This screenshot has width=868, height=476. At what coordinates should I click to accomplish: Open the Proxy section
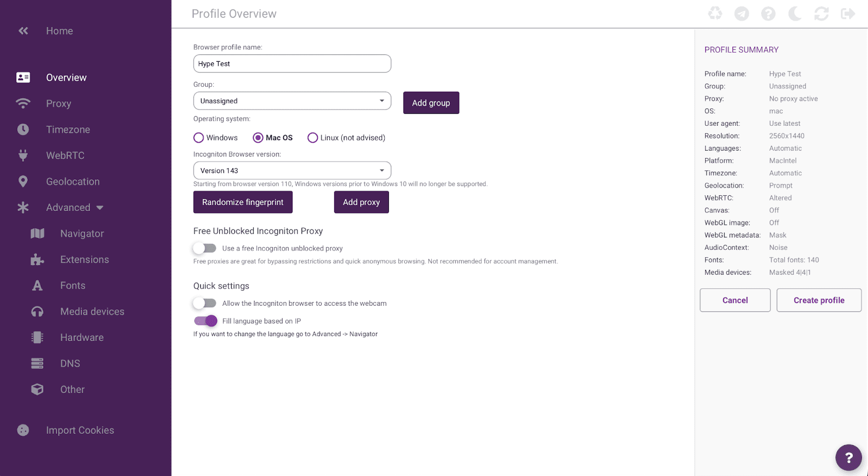tap(59, 104)
